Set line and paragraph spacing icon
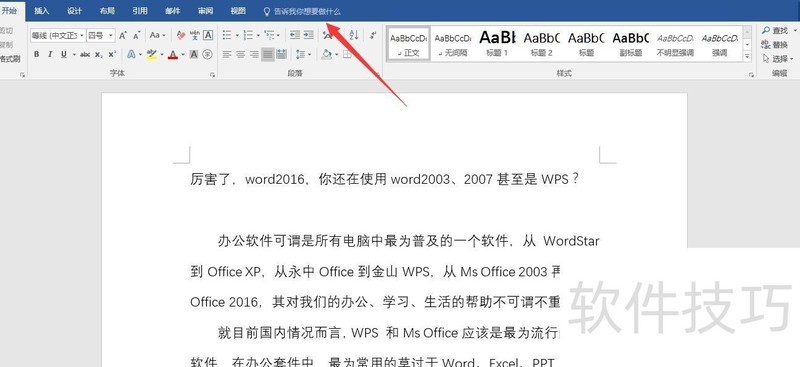This screenshot has width=800, height=367. (301, 54)
